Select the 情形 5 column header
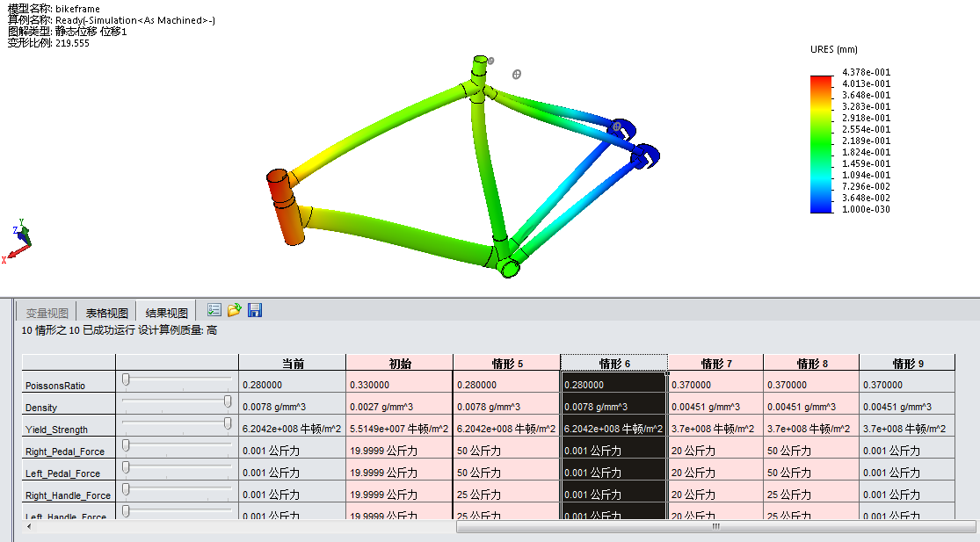980x542 pixels. tap(506, 363)
